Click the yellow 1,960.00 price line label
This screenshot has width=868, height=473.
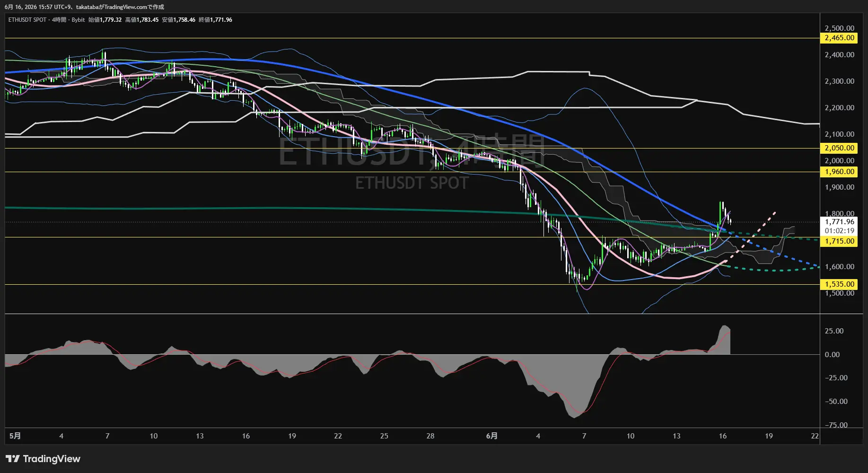(x=839, y=172)
